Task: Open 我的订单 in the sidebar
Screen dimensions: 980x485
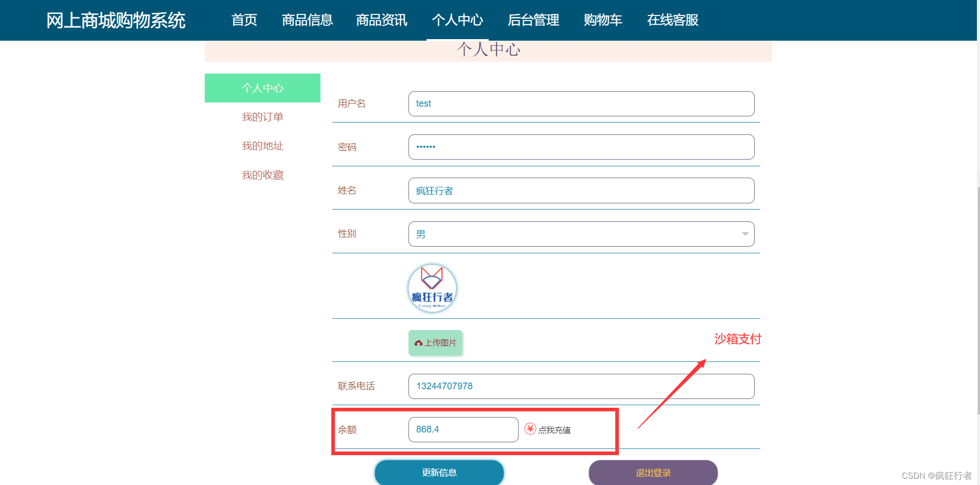Action: 262,117
